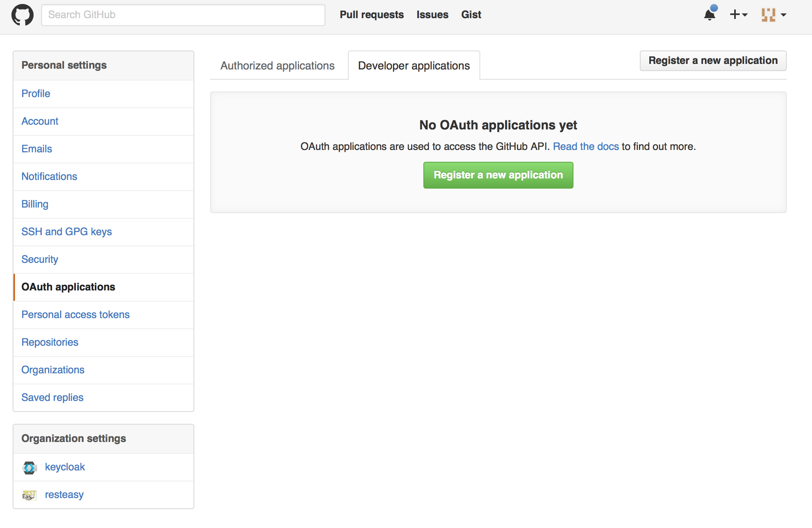
Task: Go to SSH and GPG keys settings
Action: [x=66, y=232]
